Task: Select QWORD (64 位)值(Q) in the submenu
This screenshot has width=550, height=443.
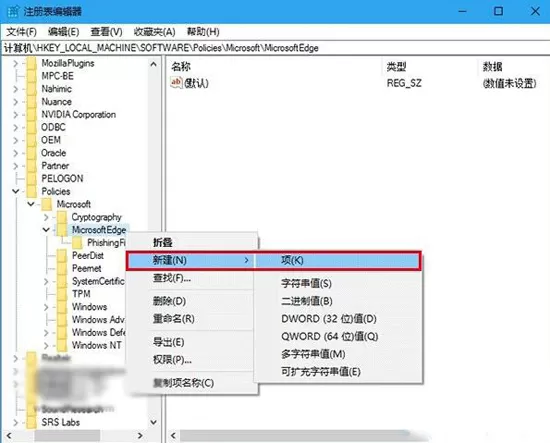Action: pos(337,336)
